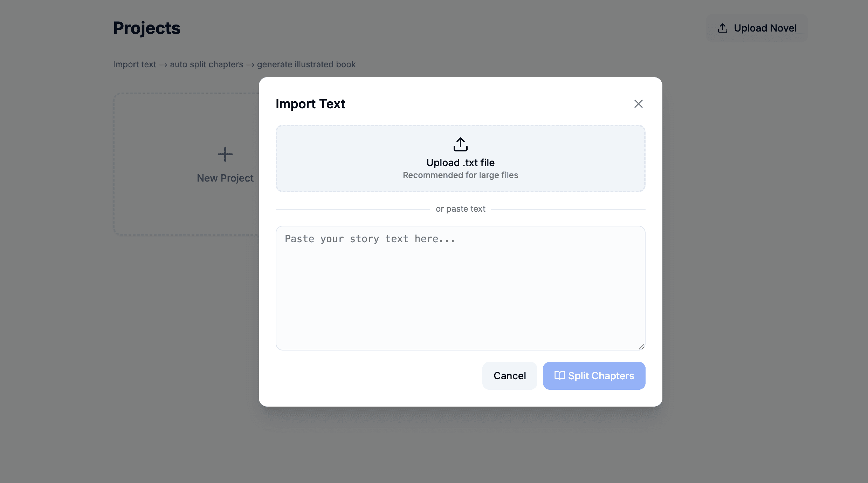The image size is (868, 483).
Task: Click Cancel to abort importing text
Action: [x=510, y=375]
